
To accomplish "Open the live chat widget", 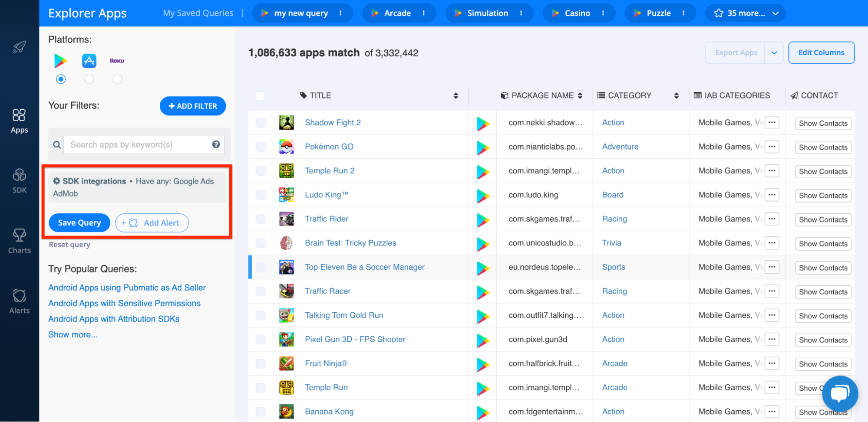I will (840, 393).
